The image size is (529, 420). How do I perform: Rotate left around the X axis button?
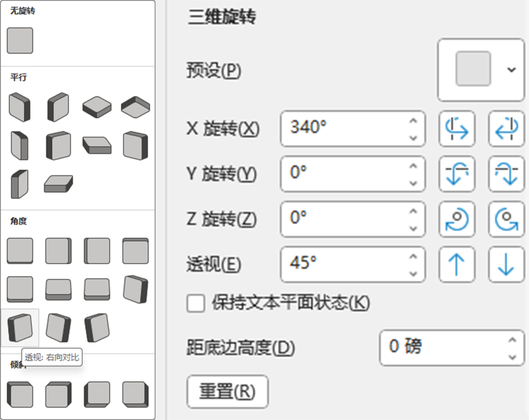(457, 128)
